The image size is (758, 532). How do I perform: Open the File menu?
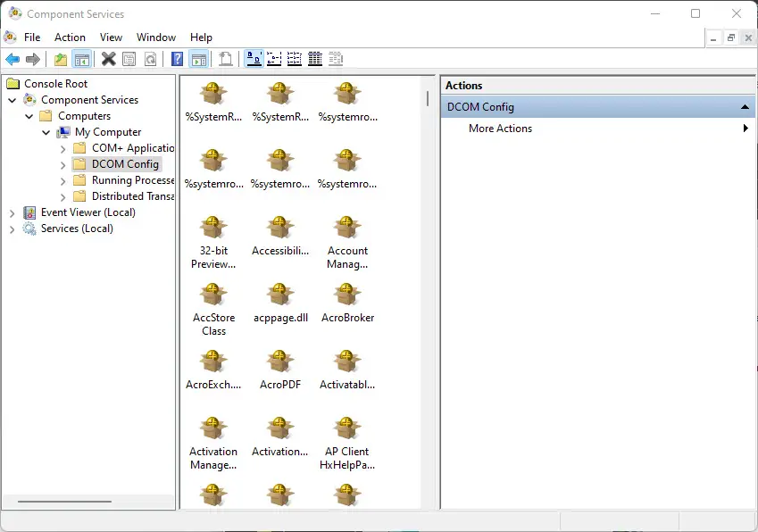(32, 37)
